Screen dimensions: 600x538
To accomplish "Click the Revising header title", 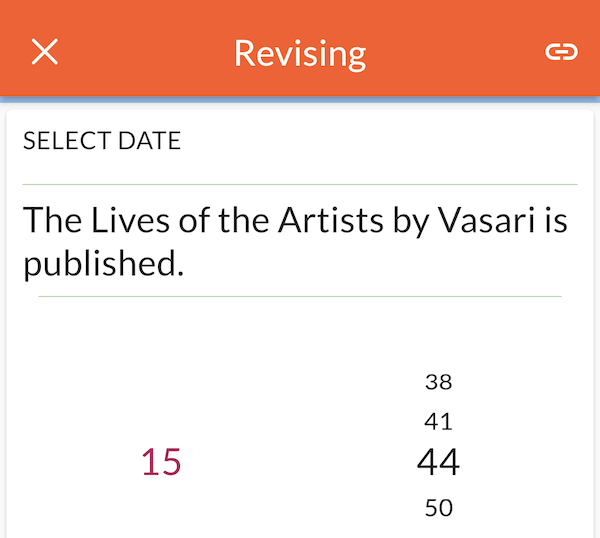I will (x=300, y=54).
